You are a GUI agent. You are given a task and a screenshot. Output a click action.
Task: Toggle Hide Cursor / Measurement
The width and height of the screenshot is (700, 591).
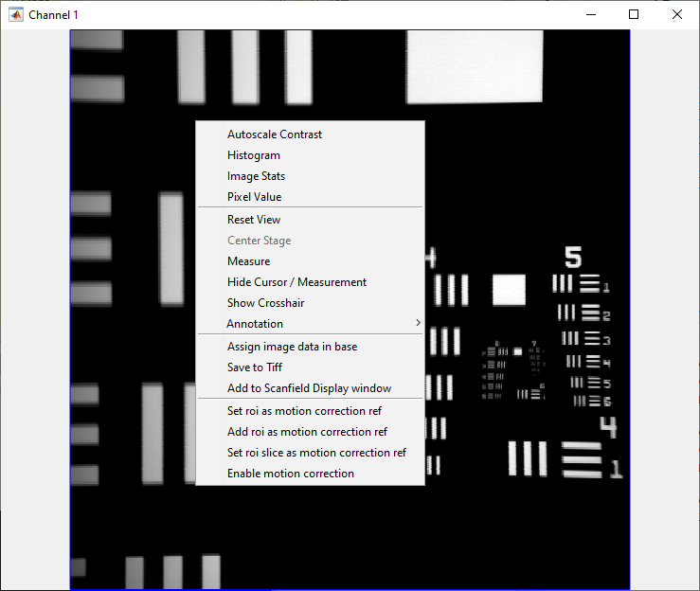click(296, 282)
